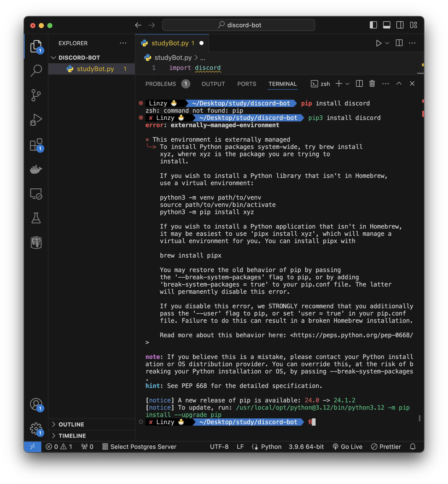Open the Search view icon
Viewport: 448px width, 484px height.
pos(36,71)
